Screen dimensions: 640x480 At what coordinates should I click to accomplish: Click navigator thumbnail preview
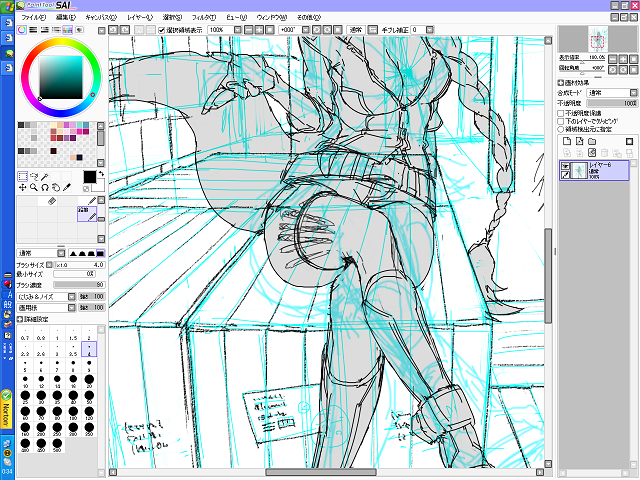(x=598, y=39)
